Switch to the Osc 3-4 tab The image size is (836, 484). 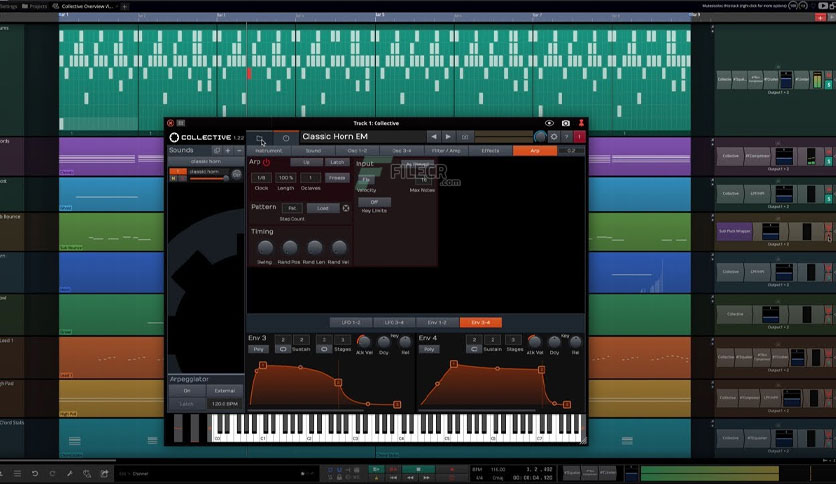pos(401,151)
